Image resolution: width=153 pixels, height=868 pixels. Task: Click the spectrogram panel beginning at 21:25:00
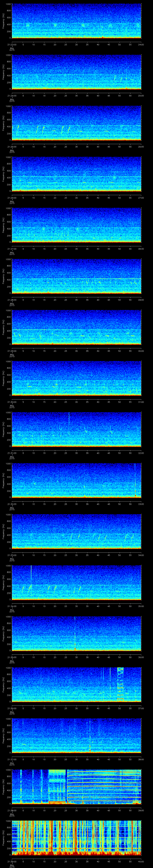(77, 123)
